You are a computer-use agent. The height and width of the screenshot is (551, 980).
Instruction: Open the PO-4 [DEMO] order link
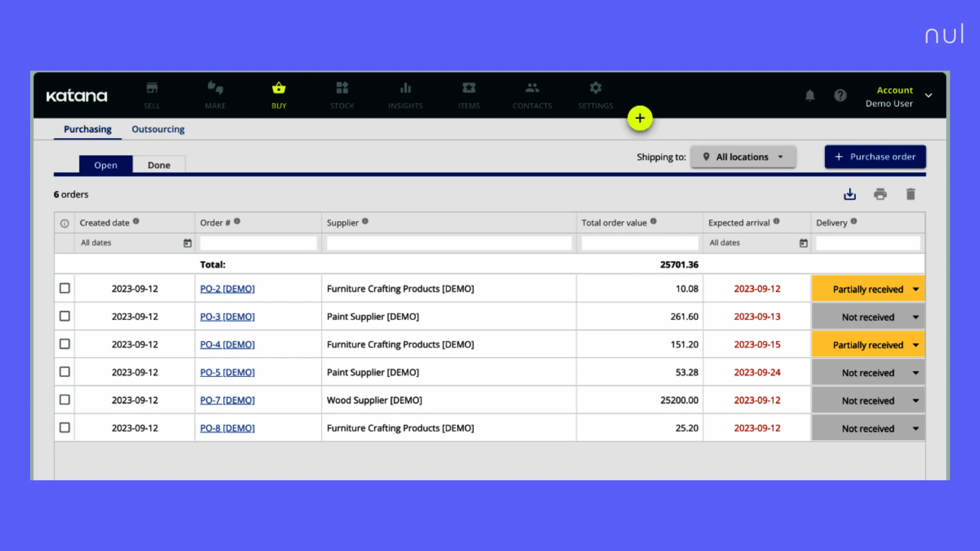[227, 344]
